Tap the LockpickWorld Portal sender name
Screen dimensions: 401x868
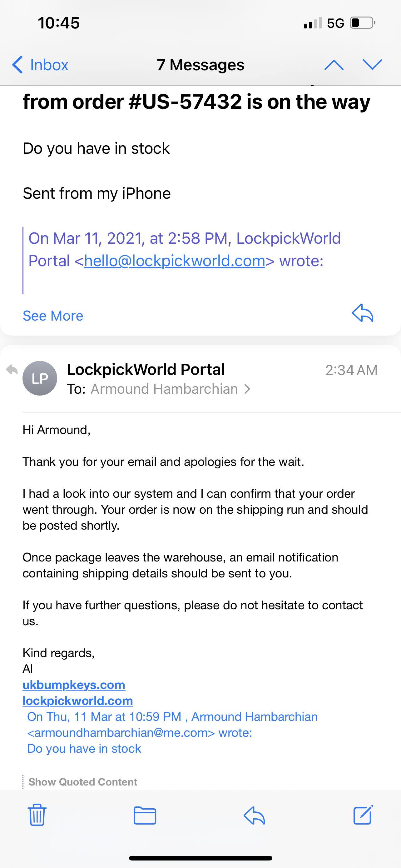point(146,369)
